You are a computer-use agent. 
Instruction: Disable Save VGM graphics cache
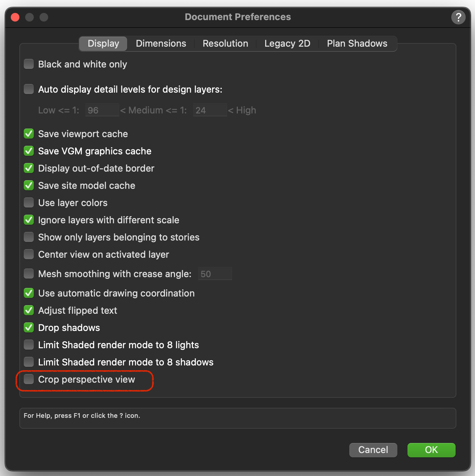(29, 151)
